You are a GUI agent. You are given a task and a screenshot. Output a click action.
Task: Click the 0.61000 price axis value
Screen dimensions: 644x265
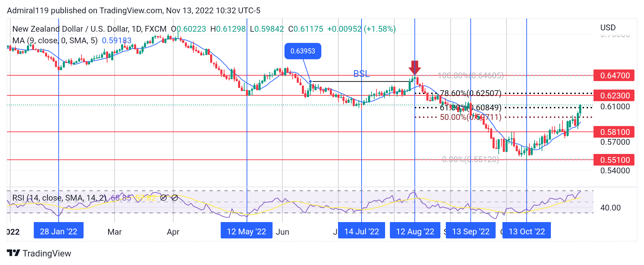pyautogui.click(x=615, y=107)
